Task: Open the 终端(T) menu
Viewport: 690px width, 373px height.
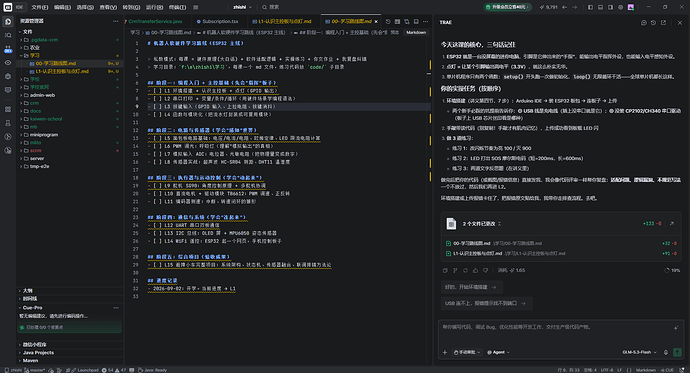Action: coord(177,7)
